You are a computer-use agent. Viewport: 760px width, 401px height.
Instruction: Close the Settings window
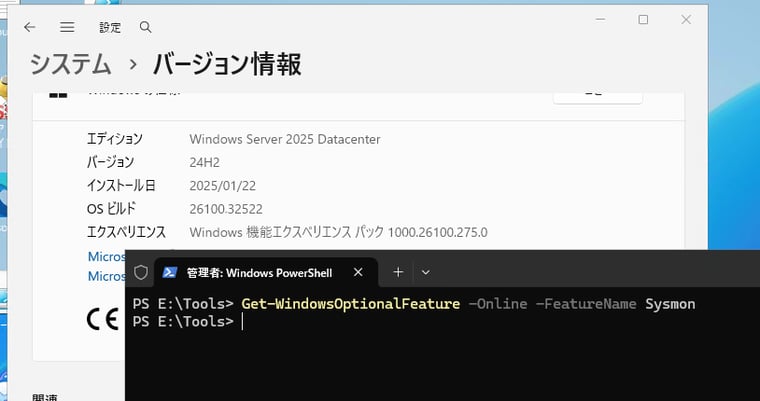click(686, 19)
